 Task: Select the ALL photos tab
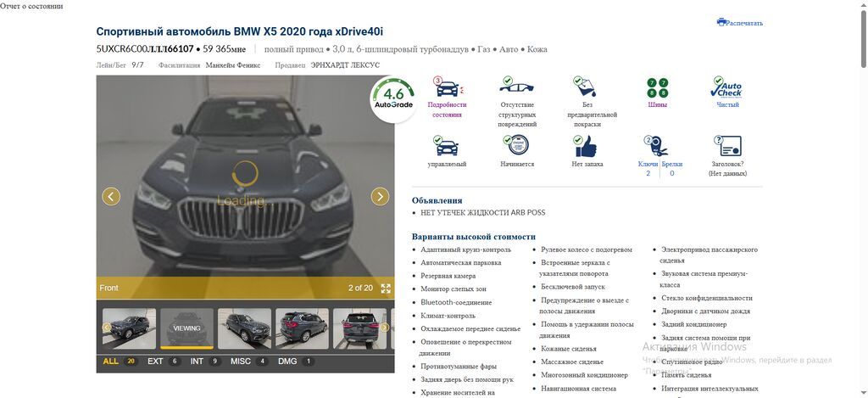pyautogui.click(x=120, y=362)
